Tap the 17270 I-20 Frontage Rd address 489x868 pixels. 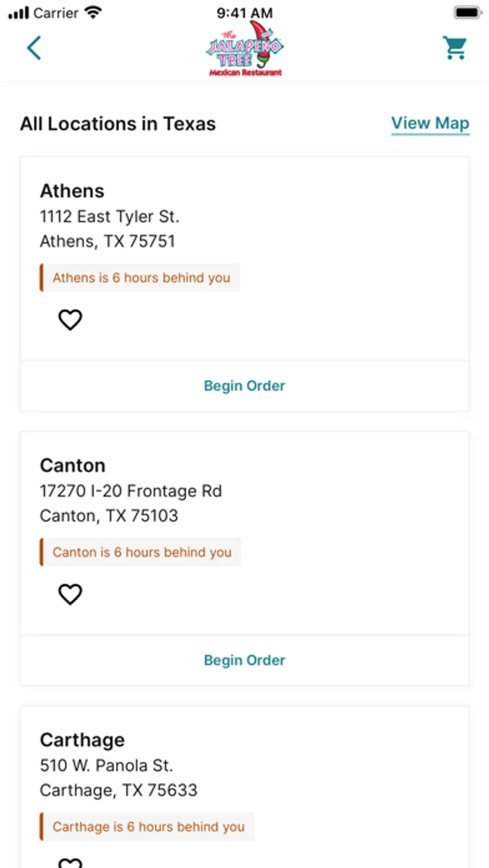pyautogui.click(x=130, y=491)
